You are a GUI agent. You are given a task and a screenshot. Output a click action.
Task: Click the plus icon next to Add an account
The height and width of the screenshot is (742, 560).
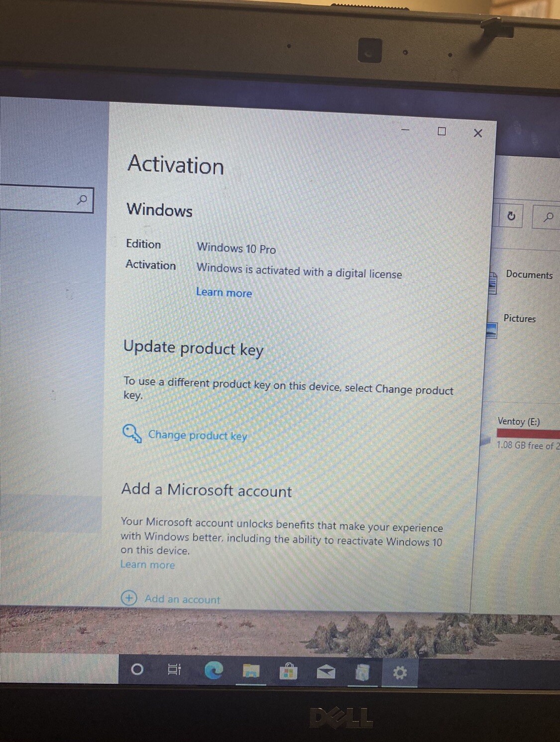click(129, 598)
